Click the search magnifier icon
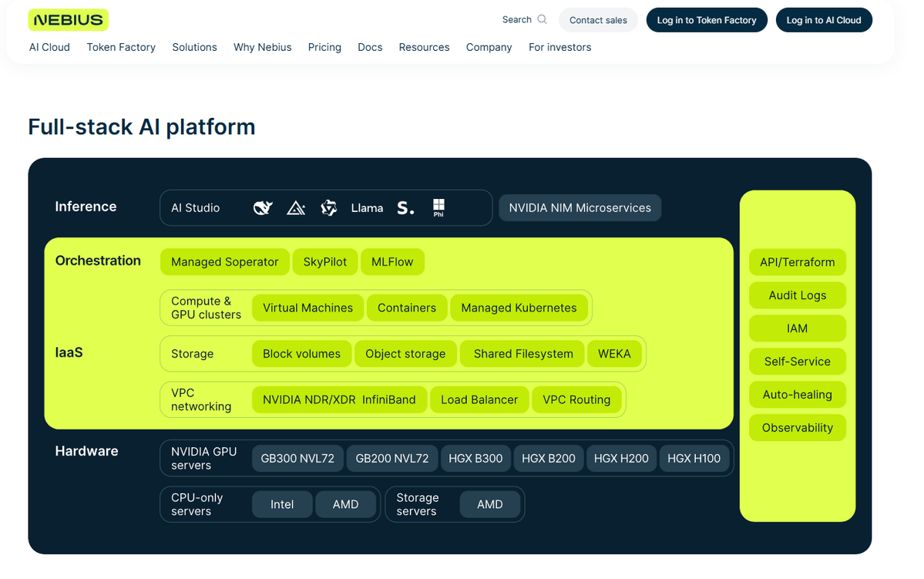The width and height of the screenshot is (924, 579). [542, 19]
